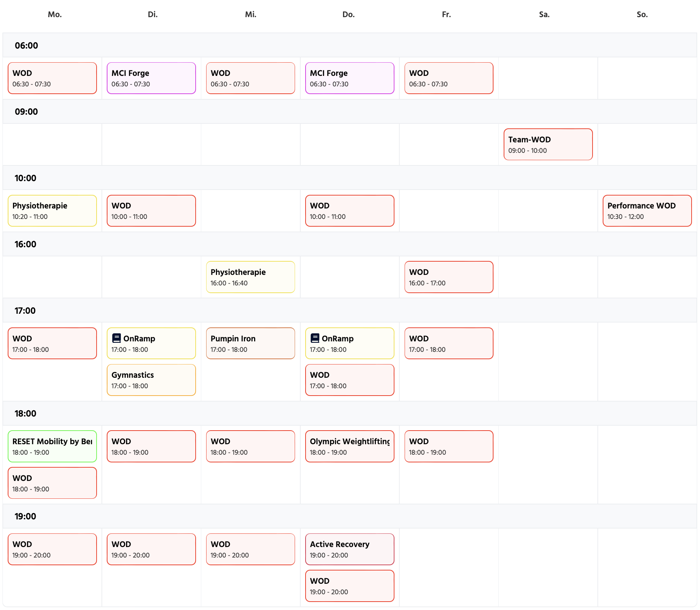Open Monday's 06:30 WOD class

52,78
